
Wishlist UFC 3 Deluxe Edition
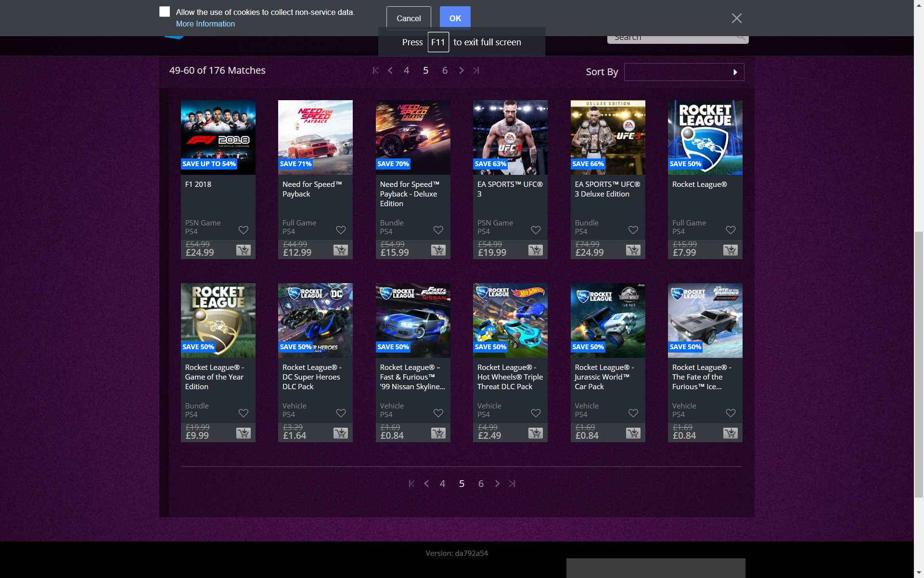pyautogui.click(x=633, y=230)
